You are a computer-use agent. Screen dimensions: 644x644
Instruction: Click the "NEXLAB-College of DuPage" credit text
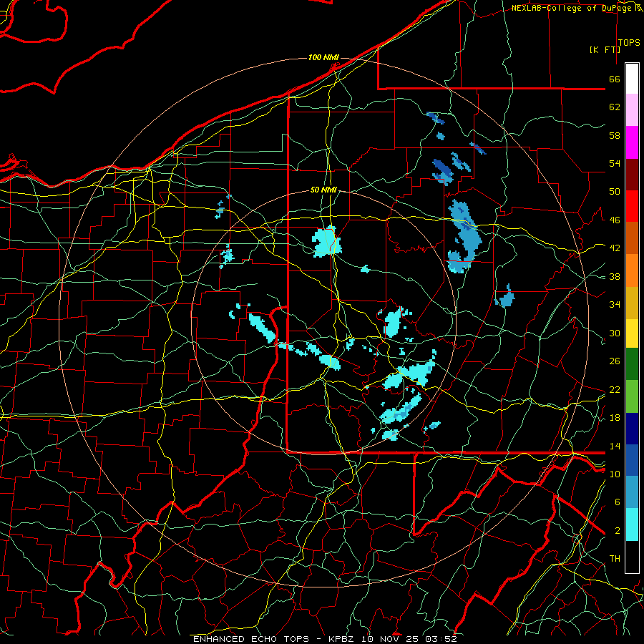pos(574,8)
